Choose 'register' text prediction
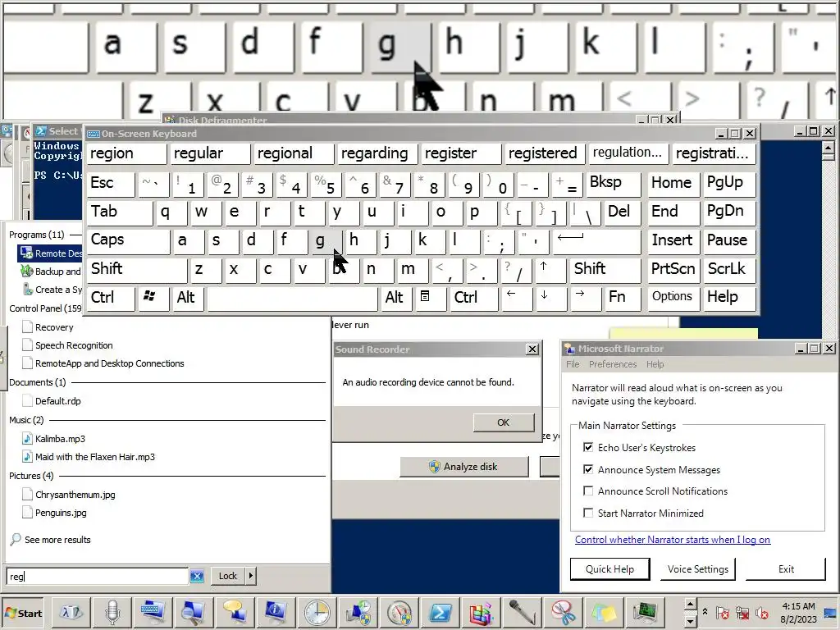Screen dimensions: 840x630 pyautogui.click(x=461, y=153)
